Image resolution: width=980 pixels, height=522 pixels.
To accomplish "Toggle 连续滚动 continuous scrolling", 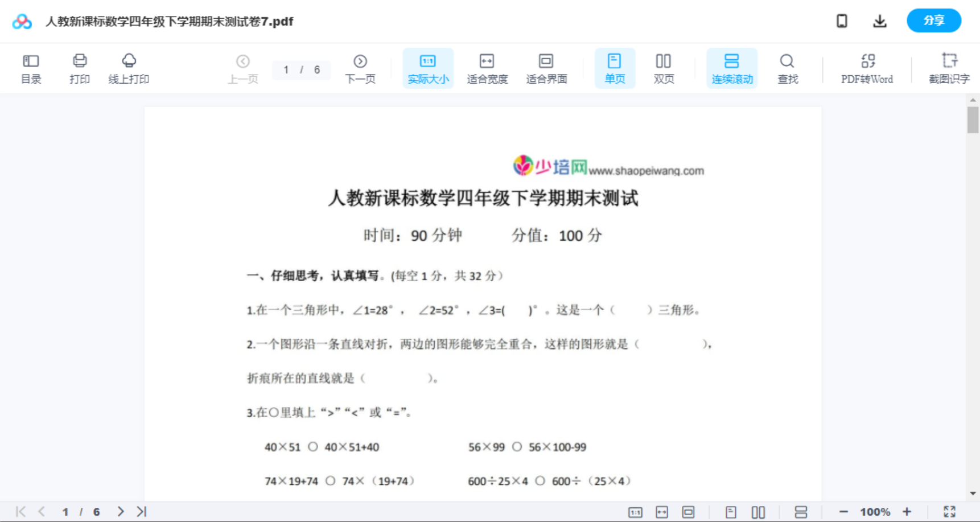I will (732, 68).
